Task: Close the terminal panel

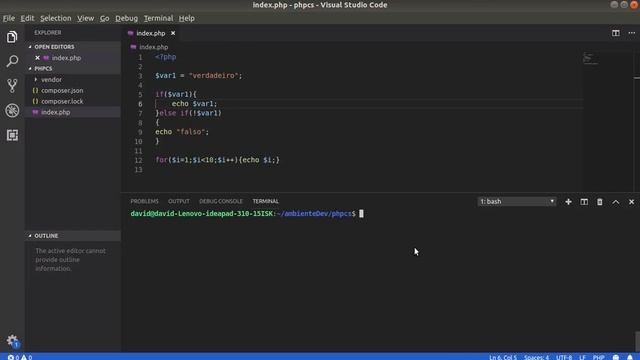Action: click(631, 202)
